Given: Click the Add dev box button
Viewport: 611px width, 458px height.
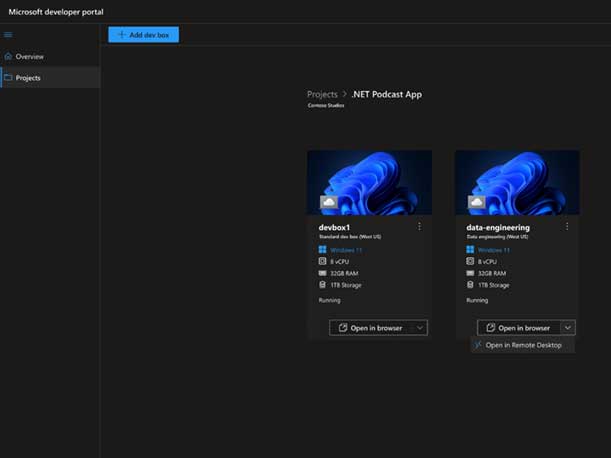Looking at the screenshot, I should (x=144, y=35).
